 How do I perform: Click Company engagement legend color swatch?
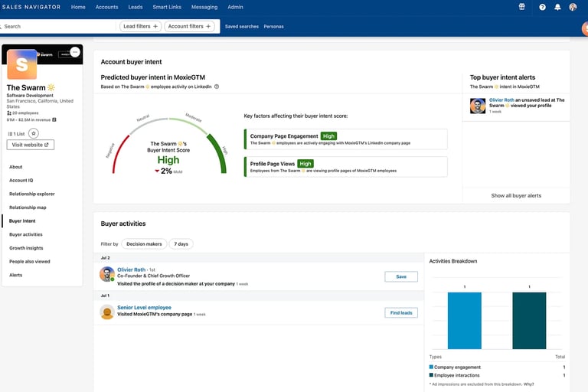point(431,367)
